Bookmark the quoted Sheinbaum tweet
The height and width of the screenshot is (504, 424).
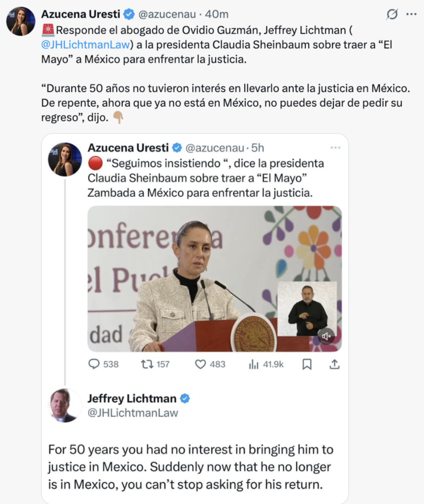(x=307, y=364)
